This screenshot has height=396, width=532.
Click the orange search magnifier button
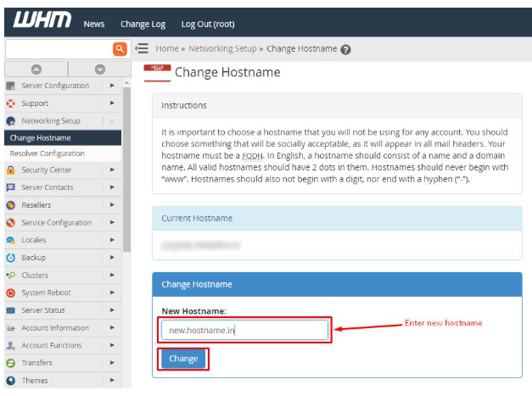tap(120, 49)
